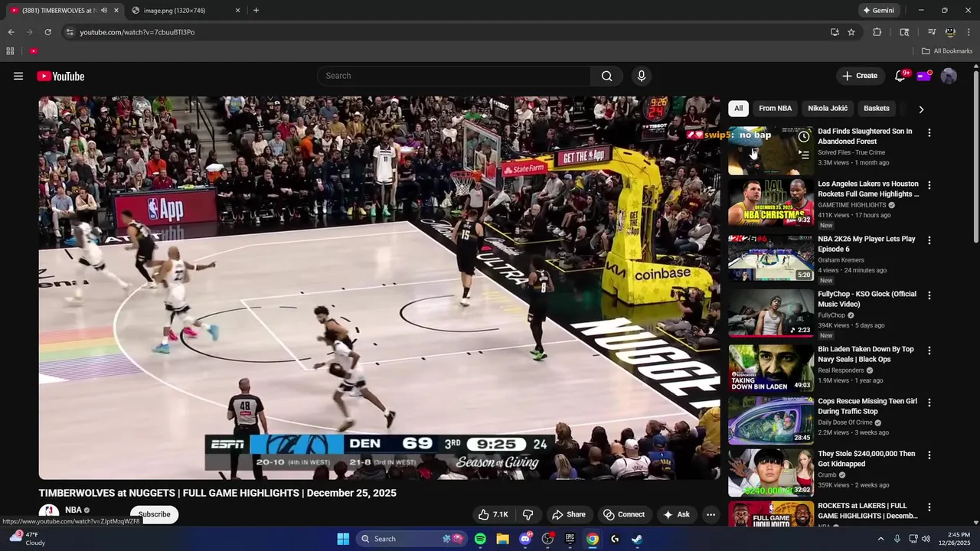The width and height of the screenshot is (980, 551).
Task: Open the NBA channel avatar
Action: pyautogui.click(x=49, y=514)
